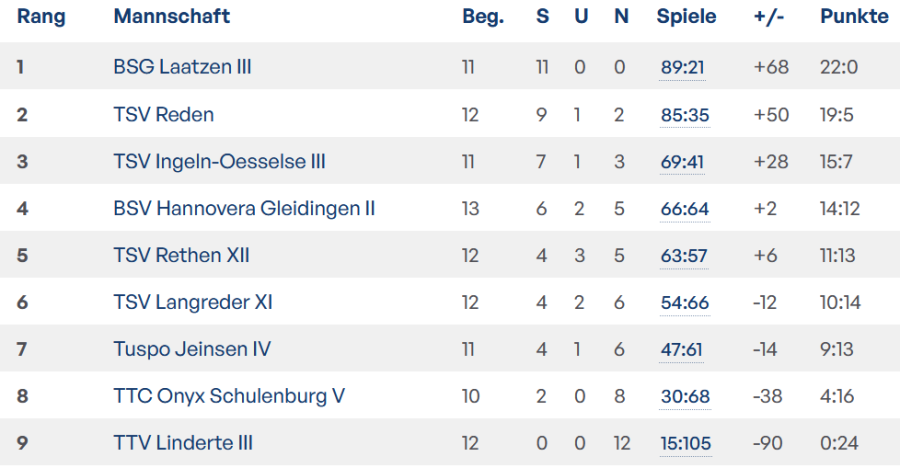
Task: Click the Punkte column header
Action: click(x=854, y=17)
